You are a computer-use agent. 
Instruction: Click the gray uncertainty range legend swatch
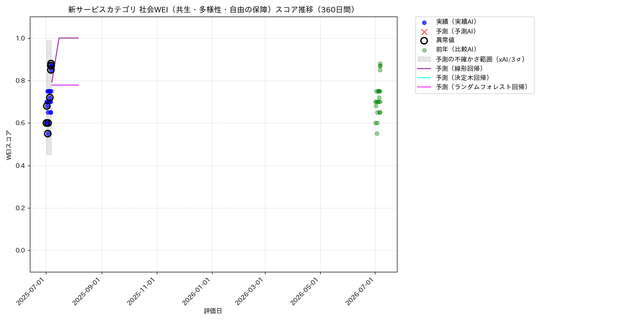(424, 59)
